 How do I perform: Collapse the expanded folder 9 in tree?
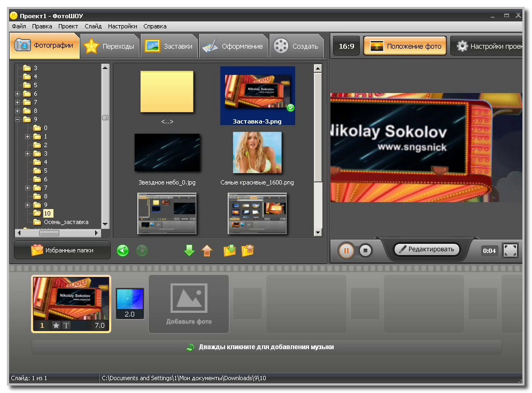click(x=18, y=119)
